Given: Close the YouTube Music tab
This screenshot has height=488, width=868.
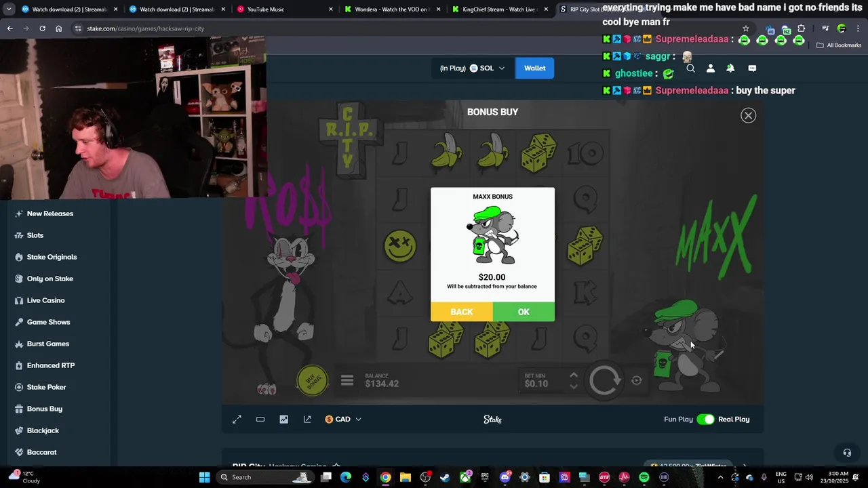Looking at the screenshot, I should coord(331,9).
